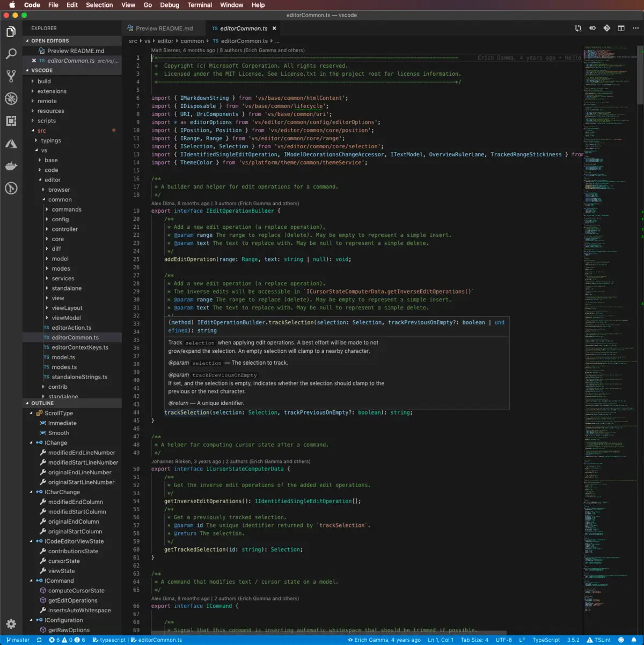Expand the browser folder
644x645 pixels.
coord(72,190)
